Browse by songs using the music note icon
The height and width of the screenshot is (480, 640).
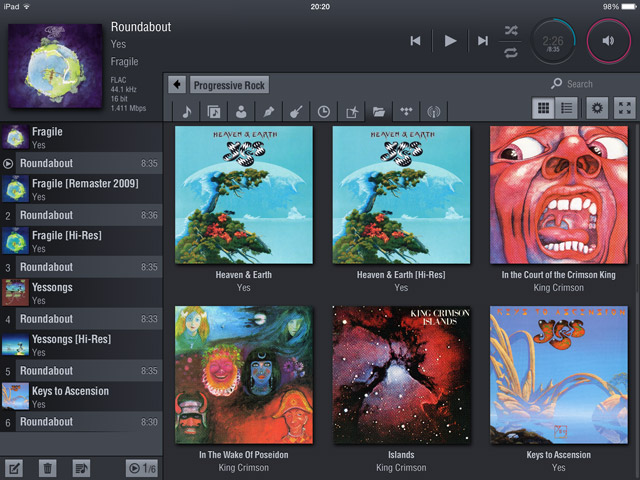(187, 111)
